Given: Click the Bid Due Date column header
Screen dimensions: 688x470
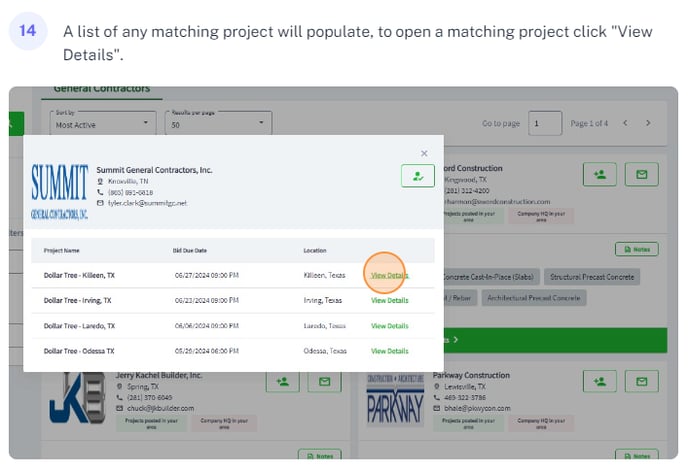Looking at the screenshot, I should click(190, 251).
